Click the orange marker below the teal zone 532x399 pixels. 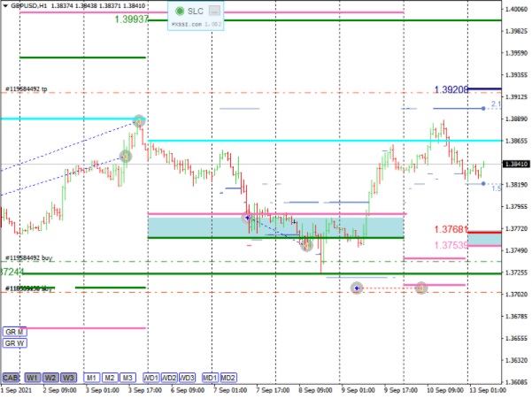click(306, 245)
